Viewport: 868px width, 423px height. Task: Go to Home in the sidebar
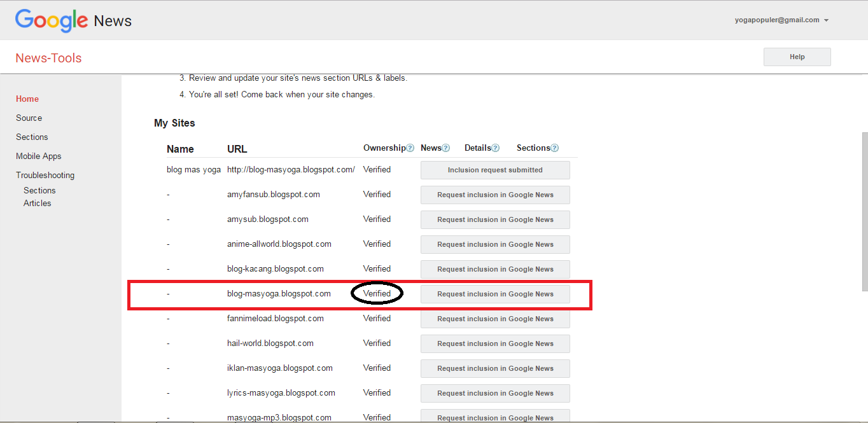[27, 99]
